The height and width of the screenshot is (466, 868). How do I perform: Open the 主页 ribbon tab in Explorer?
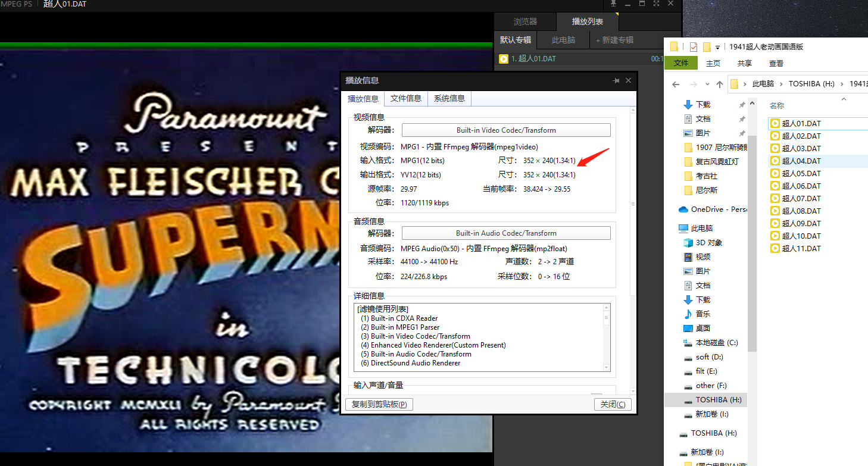[x=713, y=63]
